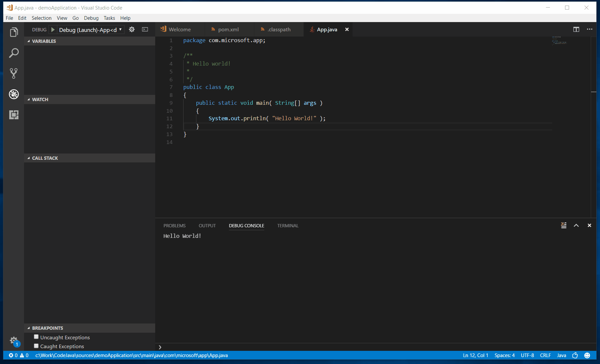Change encoding via UTF-8 in status bar
The width and height of the screenshot is (600, 364).
pos(528,355)
